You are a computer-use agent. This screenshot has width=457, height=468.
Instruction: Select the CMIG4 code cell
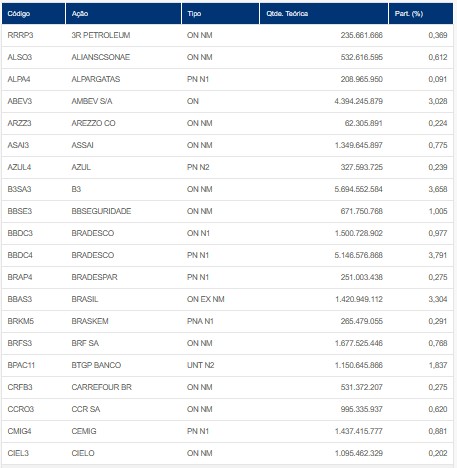pyautogui.click(x=19, y=431)
